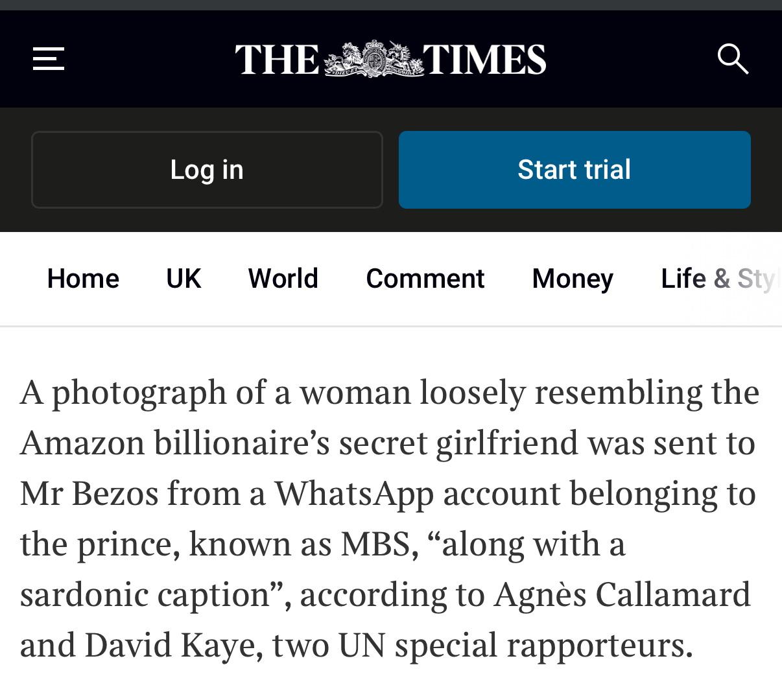Viewport: 782px width, 700px height.
Task: Open the UK news tab
Action: coord(184,279)
